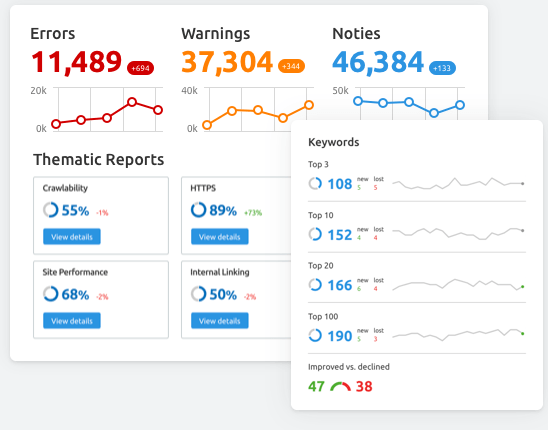Select the last point on Errors chart
Image resolution: width=548 pixels, height=430 pixels.
pyautogui.click(x=158, y=110)
